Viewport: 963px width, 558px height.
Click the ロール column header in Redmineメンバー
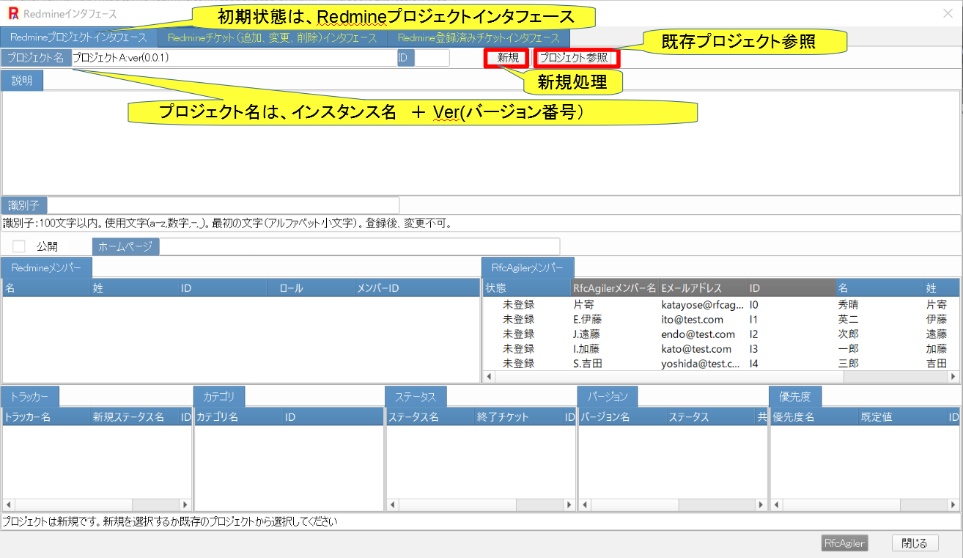[x=311, y=288]
